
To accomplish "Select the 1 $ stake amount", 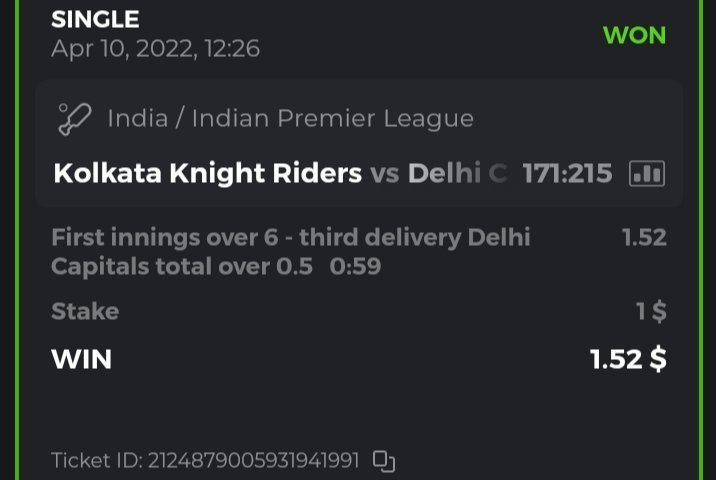I will coord(651,311).
